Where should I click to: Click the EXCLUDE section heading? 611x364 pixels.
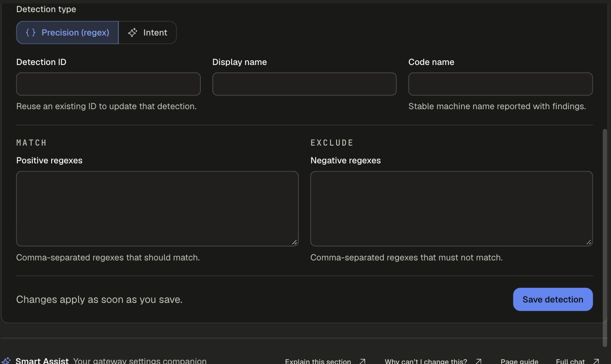click(332, 143)
